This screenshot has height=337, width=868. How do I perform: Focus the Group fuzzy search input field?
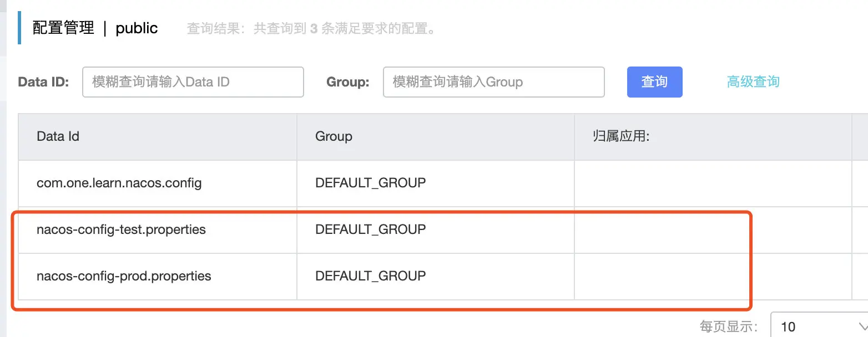pyautogui.click(x=493, y=82)
